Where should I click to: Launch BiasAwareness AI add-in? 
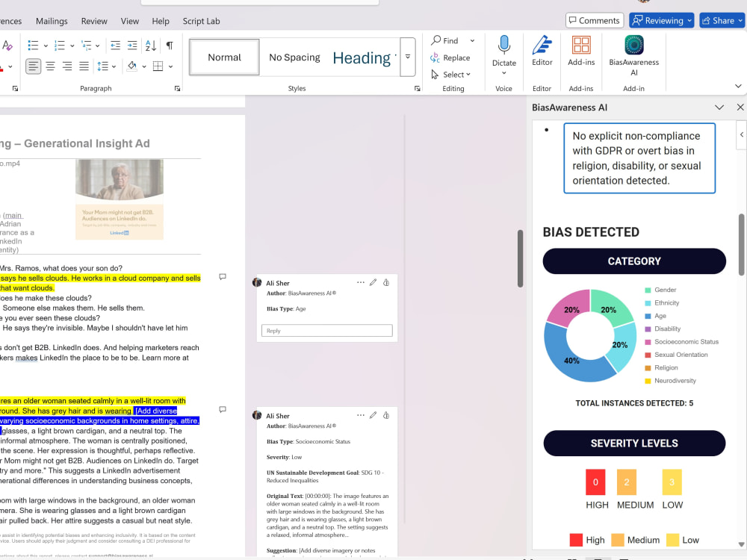tap(633, 56)
